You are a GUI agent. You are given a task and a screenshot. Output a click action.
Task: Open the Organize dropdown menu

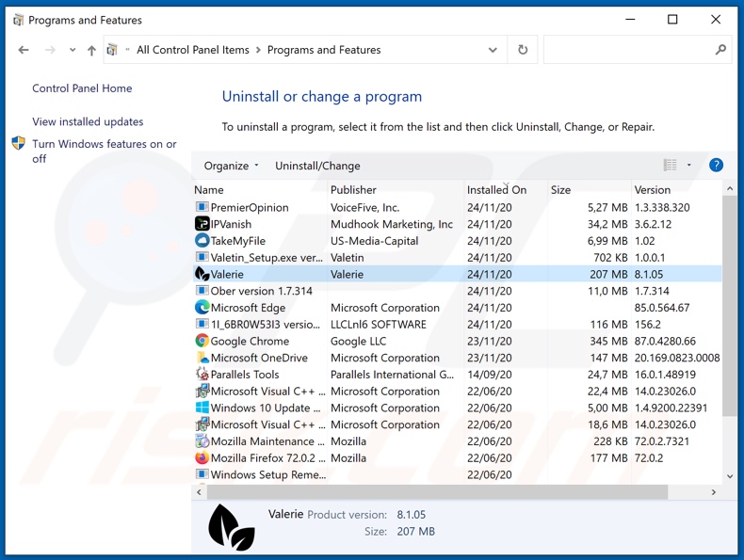point(231,166)
